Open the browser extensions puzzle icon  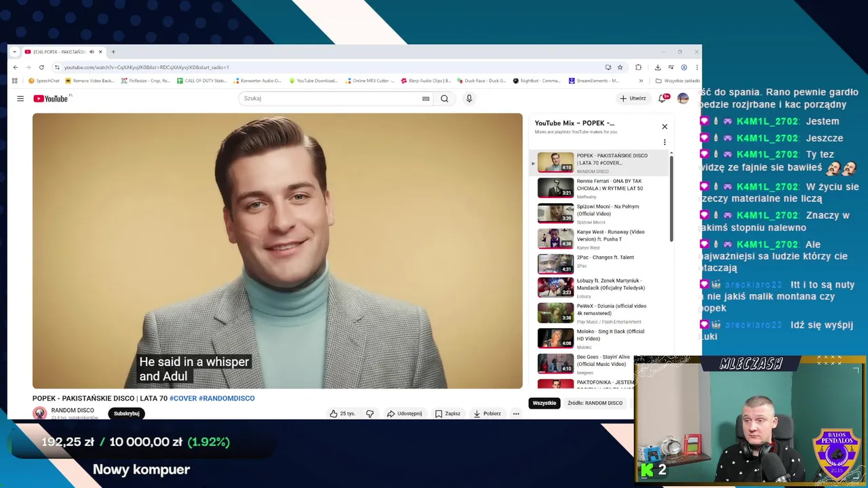(638, 67)
